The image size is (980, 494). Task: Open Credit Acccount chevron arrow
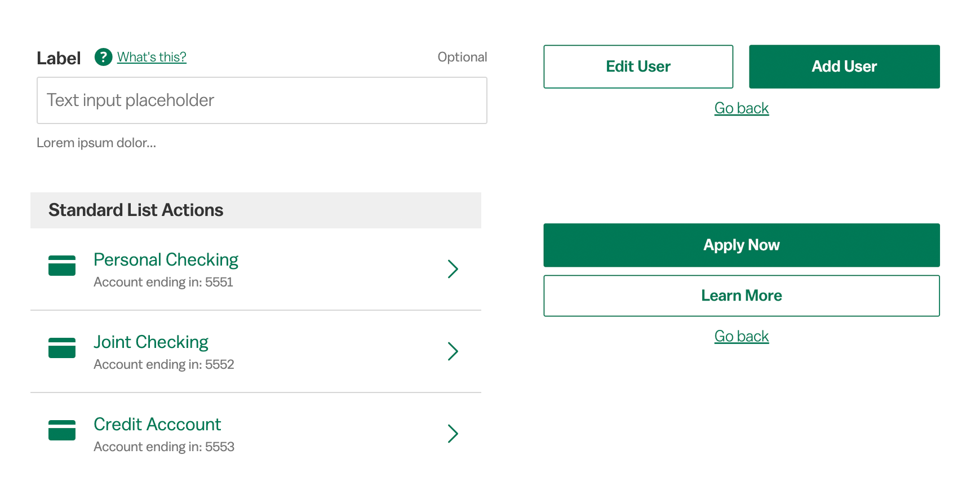453,434
